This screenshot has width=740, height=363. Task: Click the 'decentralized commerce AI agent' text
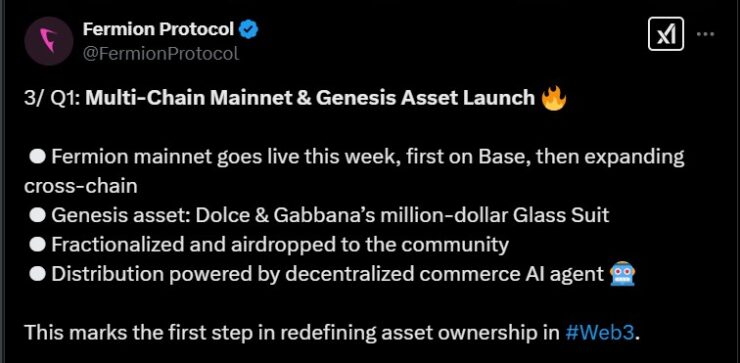click(445, 274)
